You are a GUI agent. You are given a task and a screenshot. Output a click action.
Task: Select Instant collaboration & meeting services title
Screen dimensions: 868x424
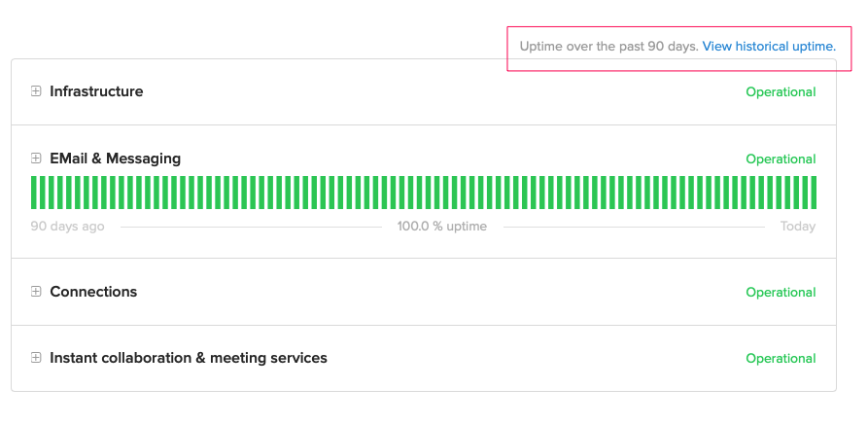pos(189,358)
